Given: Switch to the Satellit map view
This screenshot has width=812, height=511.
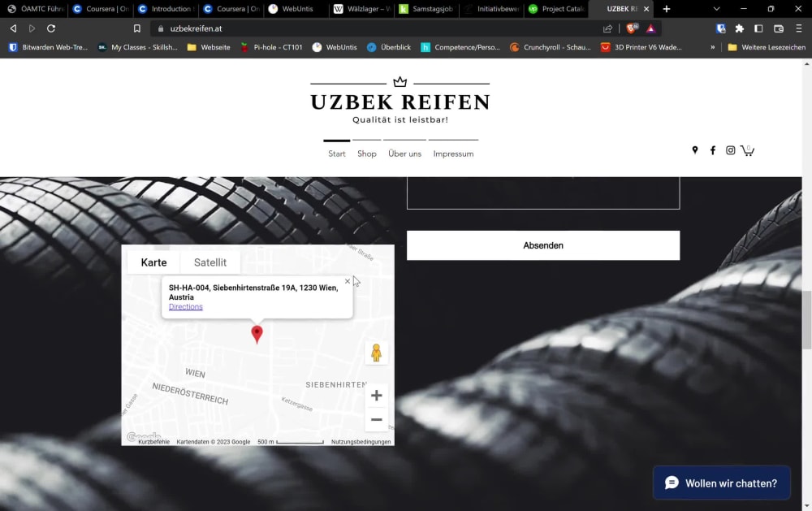Looking at the screenshot, I should [210, 262].
